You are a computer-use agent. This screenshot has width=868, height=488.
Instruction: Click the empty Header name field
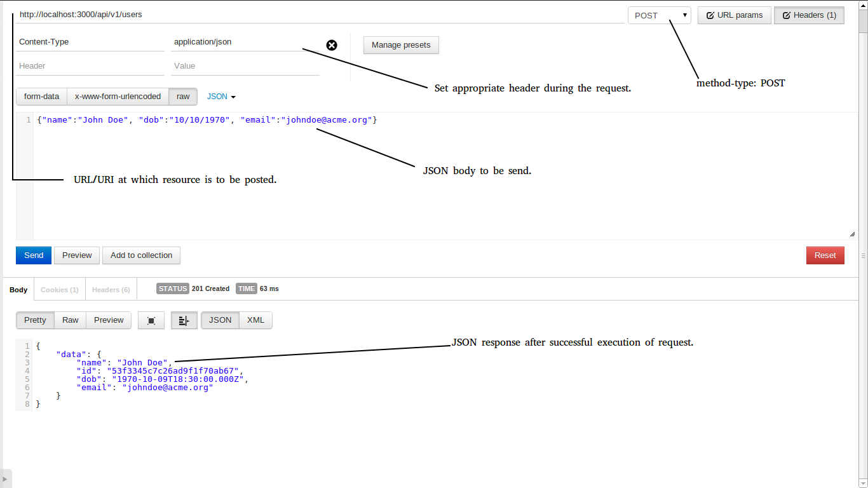click(x=90, y=66)
